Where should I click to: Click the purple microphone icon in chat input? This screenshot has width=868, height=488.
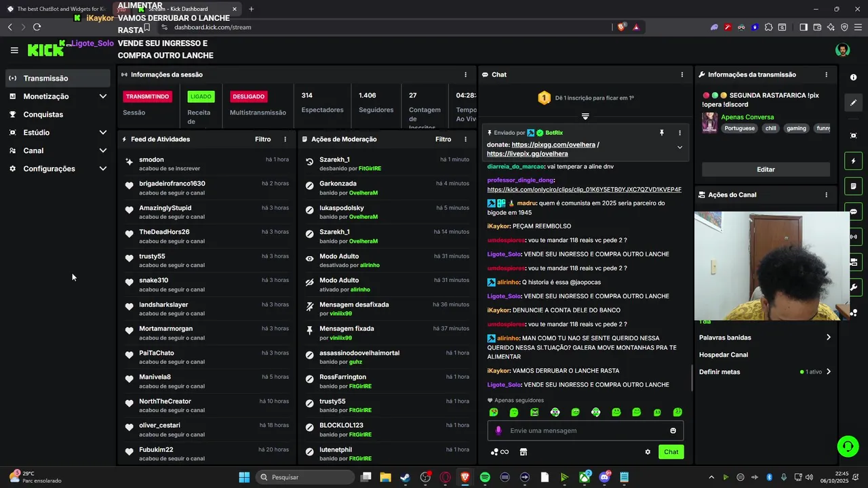click(498, 430)
